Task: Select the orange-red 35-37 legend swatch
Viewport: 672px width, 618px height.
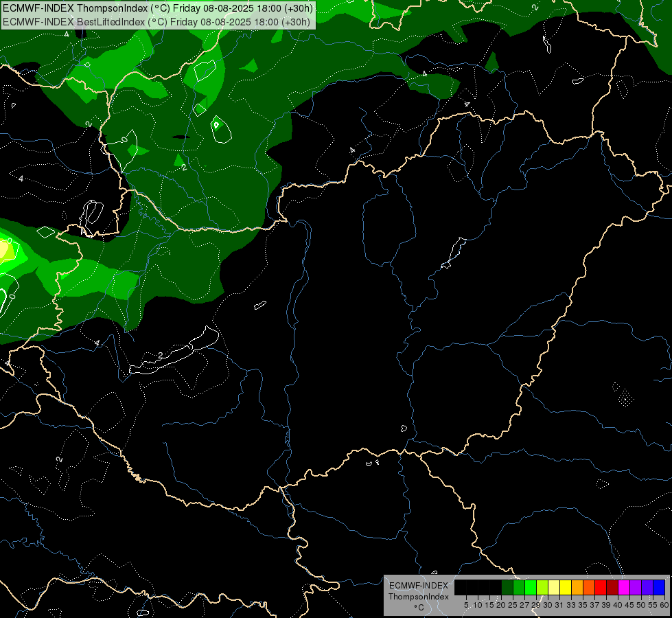Action: point(589,587)
